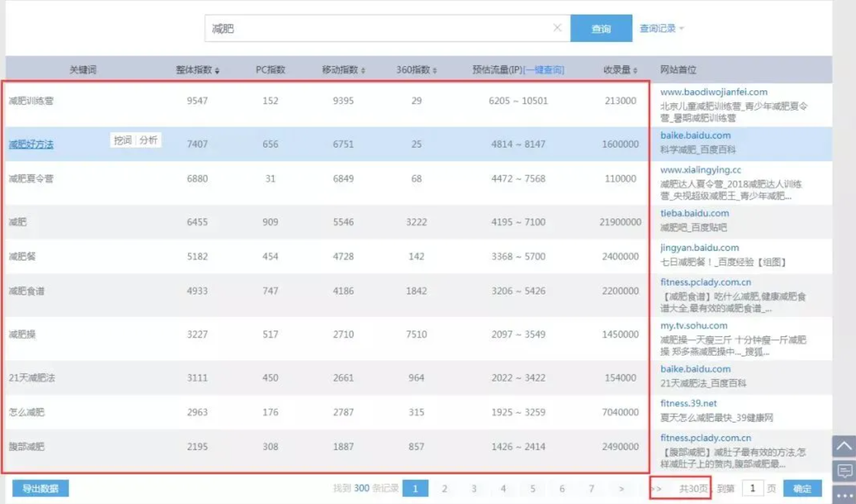The height and width of the screenshot is (504, 856).
Task: Click the PC指数 column header
Action: tap(270, 70)
